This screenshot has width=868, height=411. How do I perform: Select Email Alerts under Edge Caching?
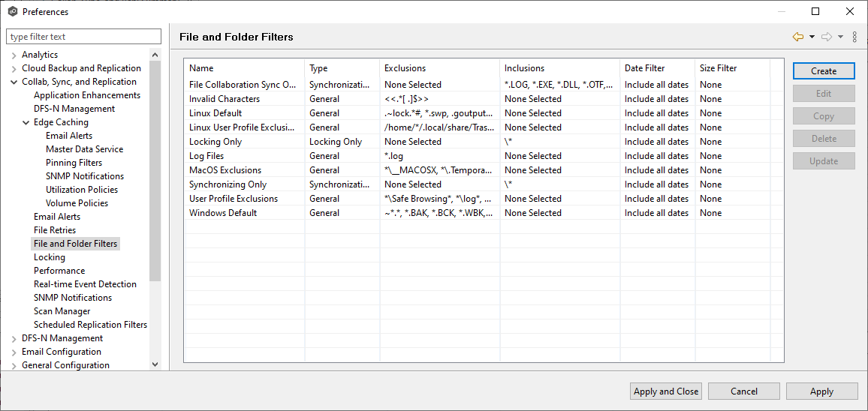click(x=69, y=136)
